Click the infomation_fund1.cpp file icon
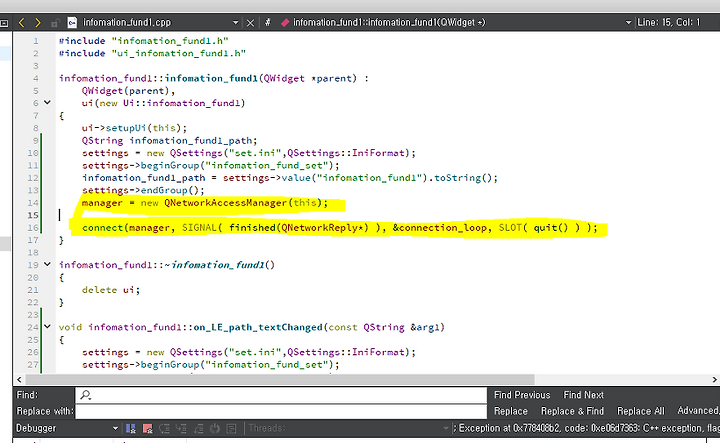Image resolution: width=720 pixels, height=443 pixels. [72, 22]
